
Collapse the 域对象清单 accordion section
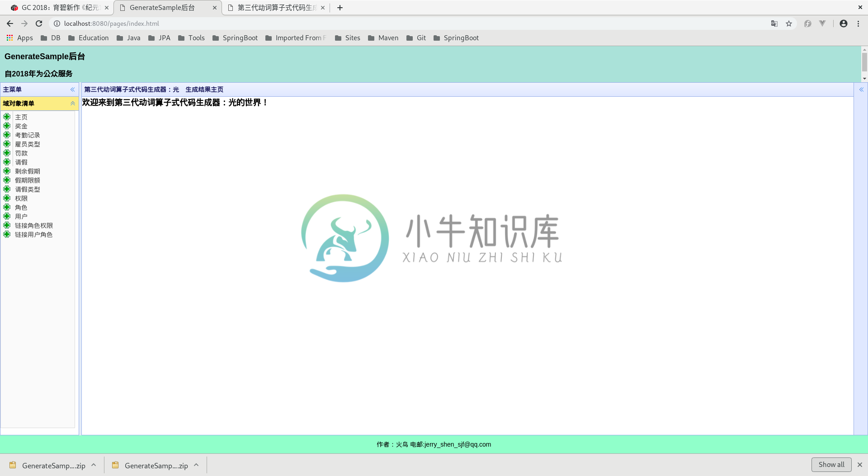click(72, 104)
